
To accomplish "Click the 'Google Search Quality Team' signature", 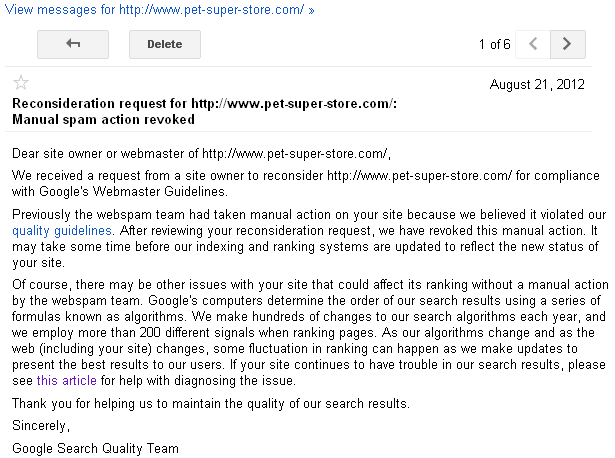I will point(95,448).
